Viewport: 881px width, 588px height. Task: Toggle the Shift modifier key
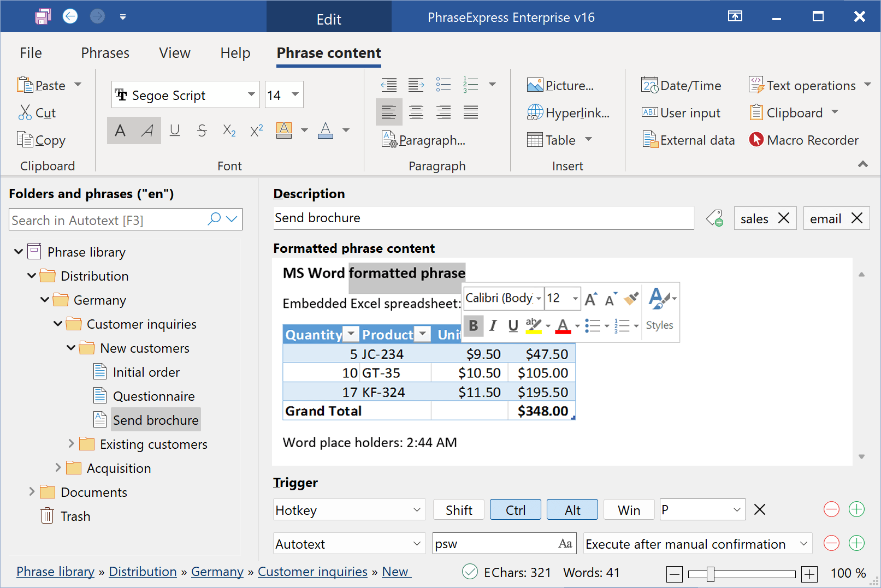tap(459, 510)
